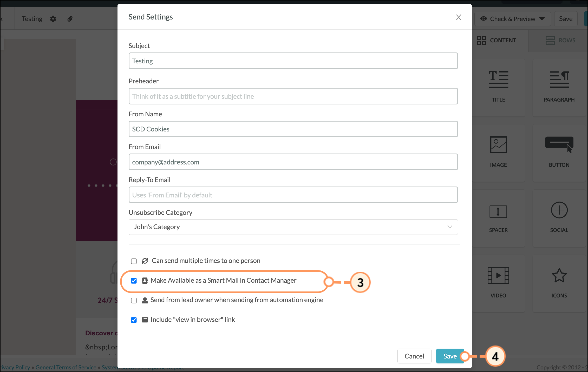Click the gear settings icon beside Testing
This screenshot has height=372, width=588.
tap(53, 19)
